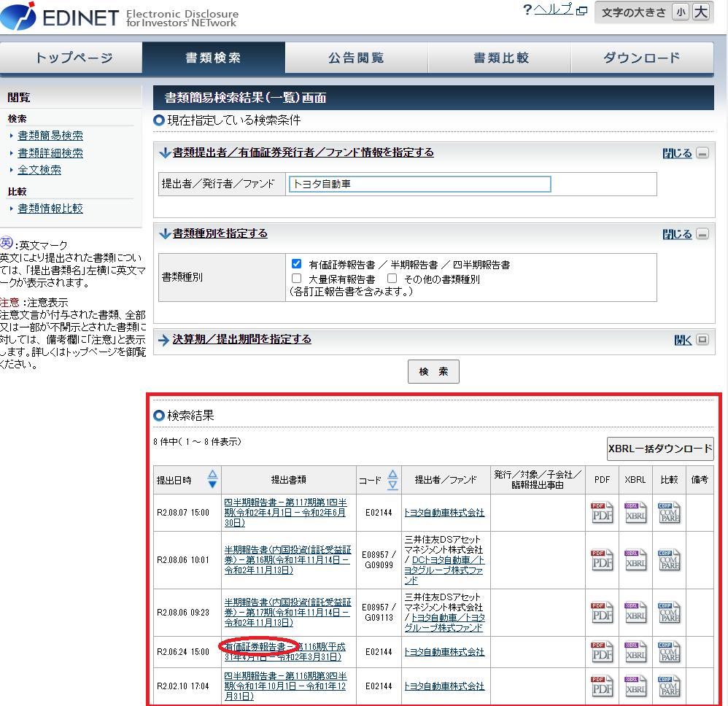Screen dimensions: 728x706
Task: Collapse the 書類提出者／有価証券発行者／ファンド情報を指定する section header
Action: [x=303, y=152]
